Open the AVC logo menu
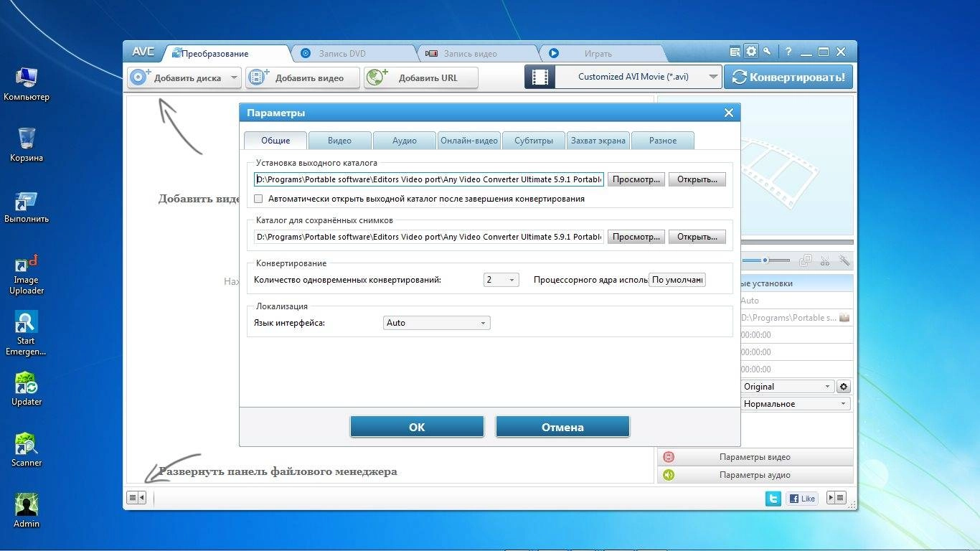 (x=143, y=52)
